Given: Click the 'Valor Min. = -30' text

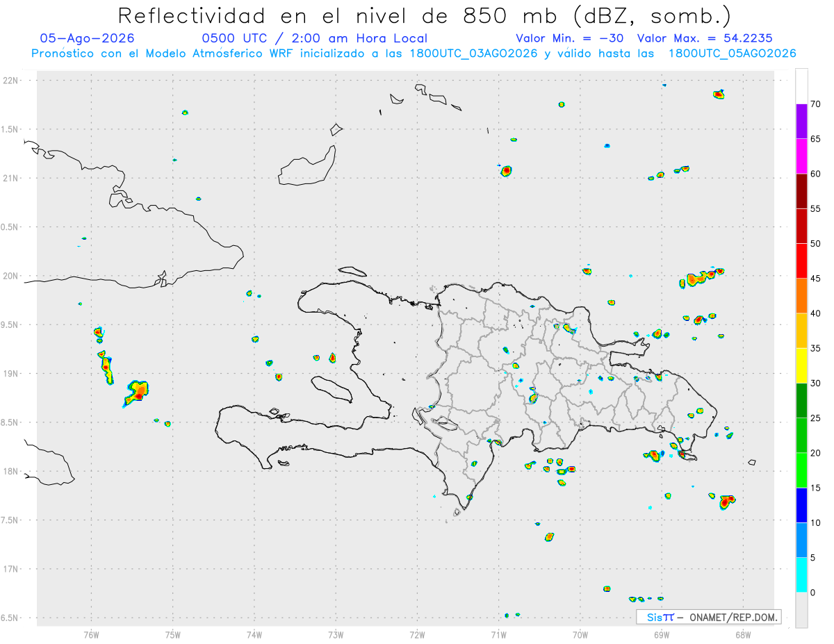Looking at the screenshot, I should (x=571, y=38).
